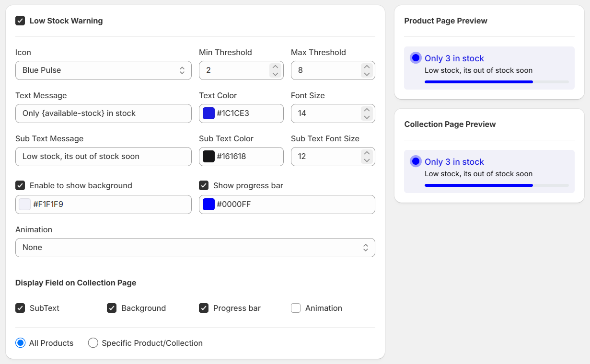Decrease Font Size with down arrow

click(x=367, y=117)
